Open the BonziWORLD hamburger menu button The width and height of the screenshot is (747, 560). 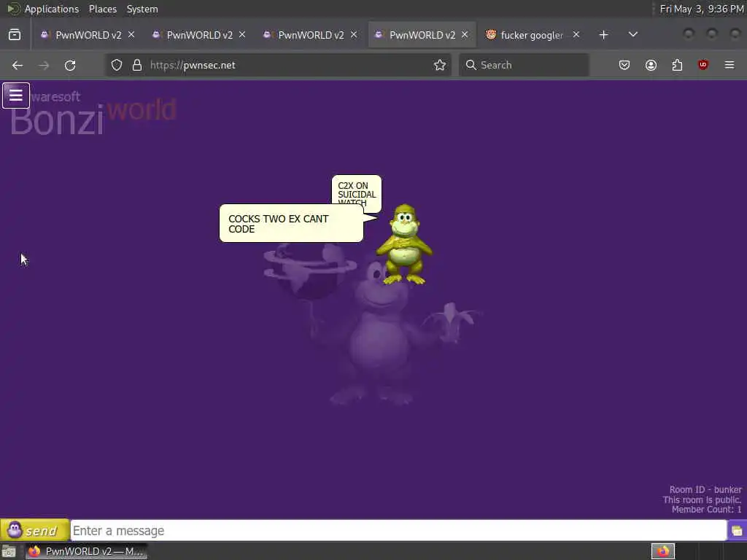pyautogui.click(x=16, y=96)
